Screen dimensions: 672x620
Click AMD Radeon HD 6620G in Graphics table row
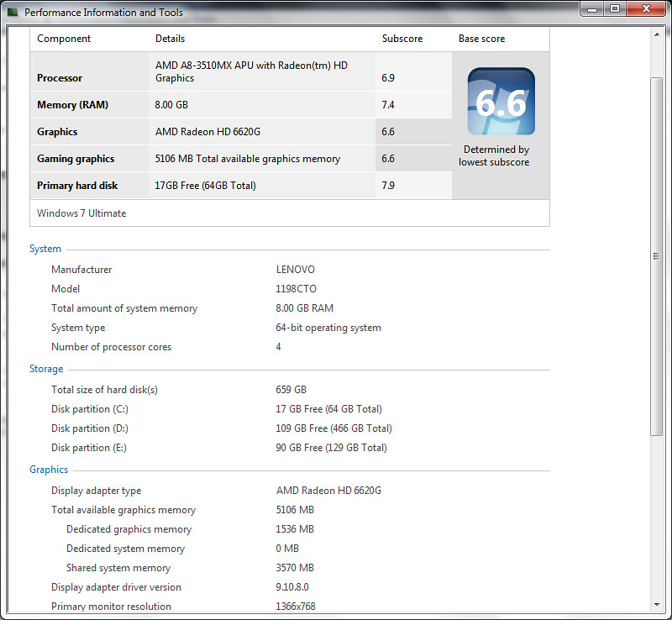coord(207,132)
